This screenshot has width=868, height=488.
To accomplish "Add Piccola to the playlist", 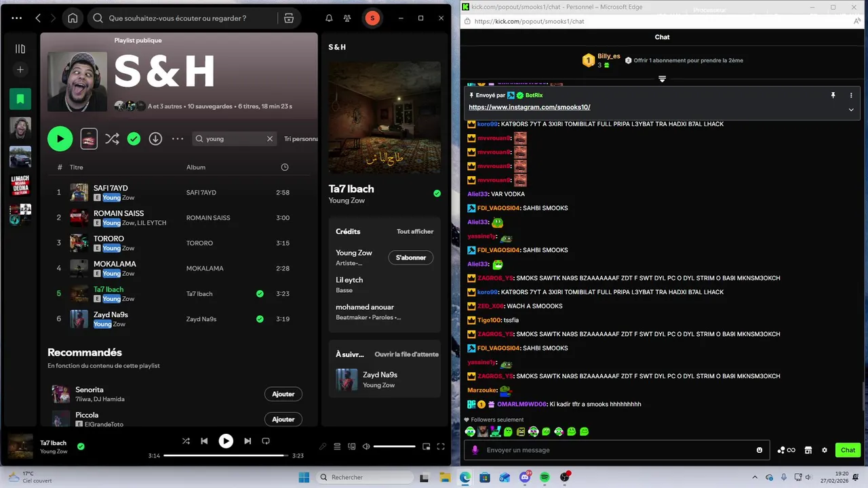I will [x=283, y=419].
